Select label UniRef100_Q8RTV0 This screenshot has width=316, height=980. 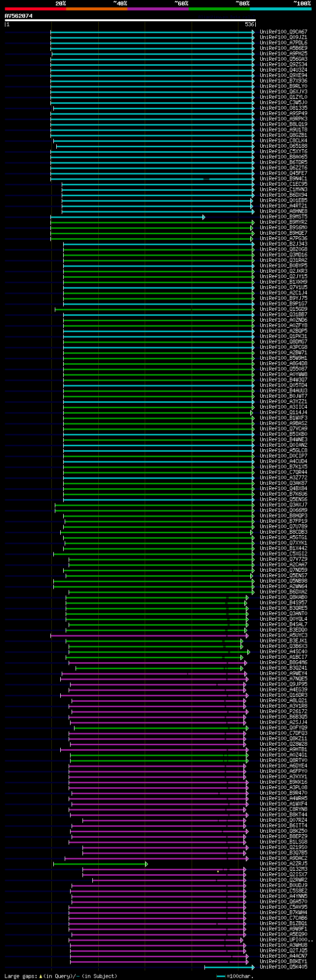click(283, 760)
